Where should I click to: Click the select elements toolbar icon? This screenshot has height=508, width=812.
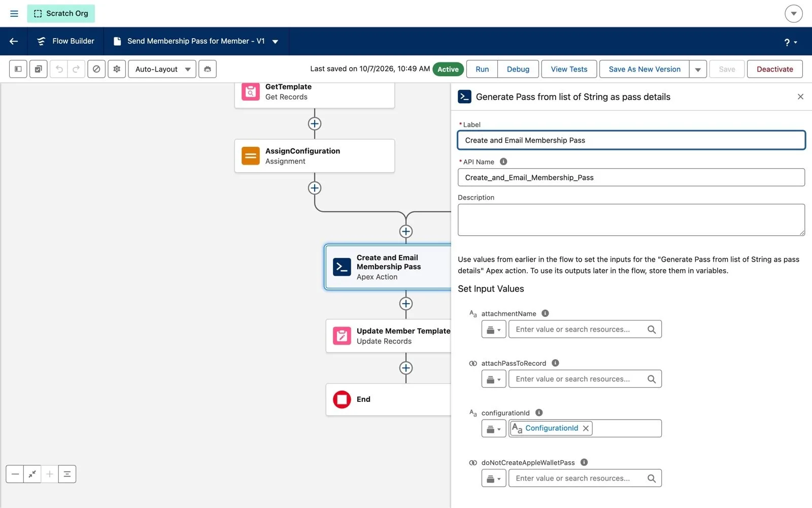39,69
